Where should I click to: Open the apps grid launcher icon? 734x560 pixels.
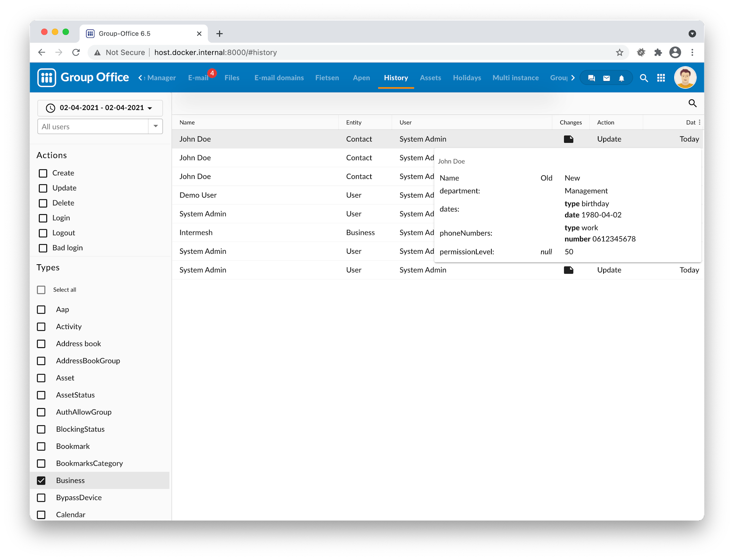(x=661, y=78)
